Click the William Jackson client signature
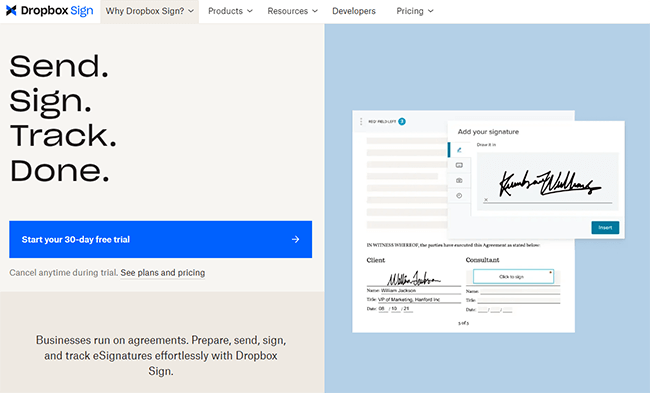This screenshot has width=650, height=393. 413,279
